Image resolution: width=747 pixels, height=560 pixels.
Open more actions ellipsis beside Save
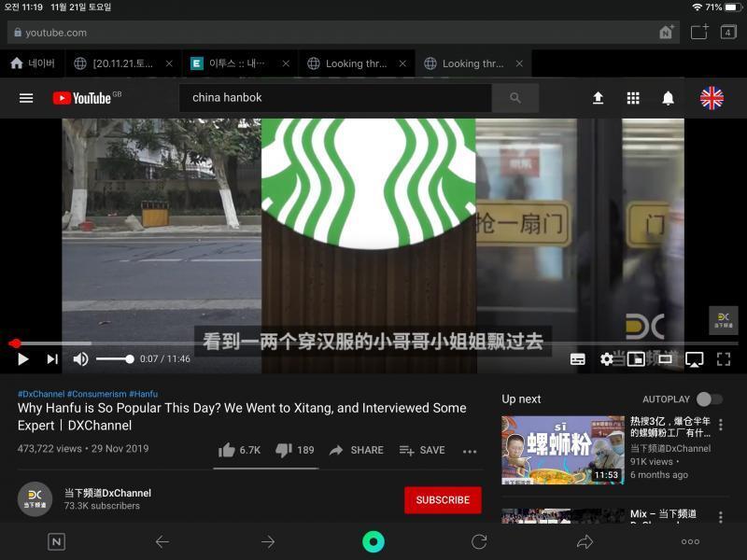tap(470, 451)
